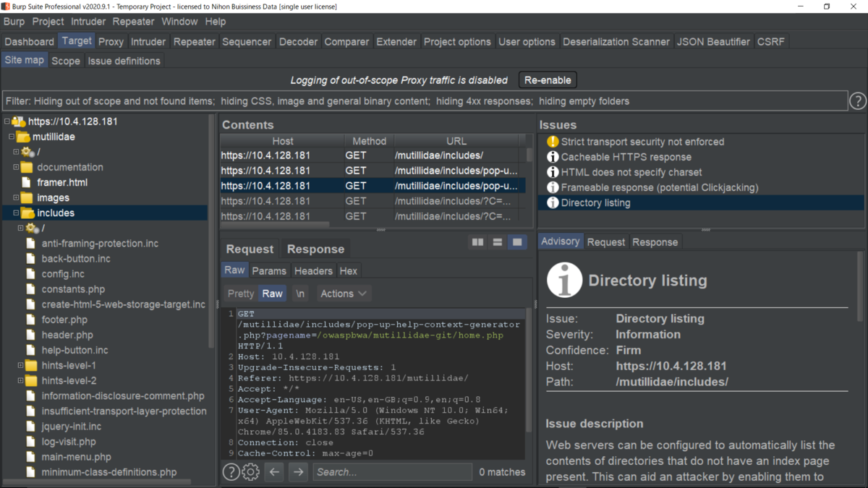Click the site map horizontal scrollbar
868x488 pixels.
[95, 482]
